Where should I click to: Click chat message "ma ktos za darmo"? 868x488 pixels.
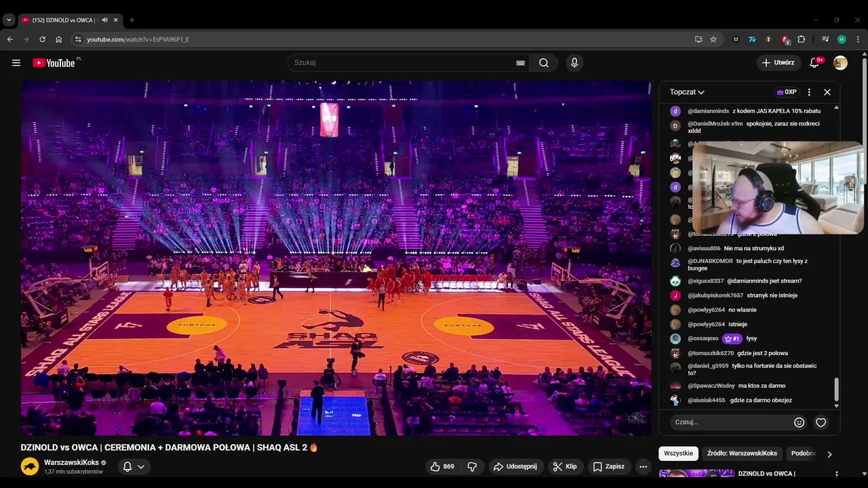(x=762, y=386)
